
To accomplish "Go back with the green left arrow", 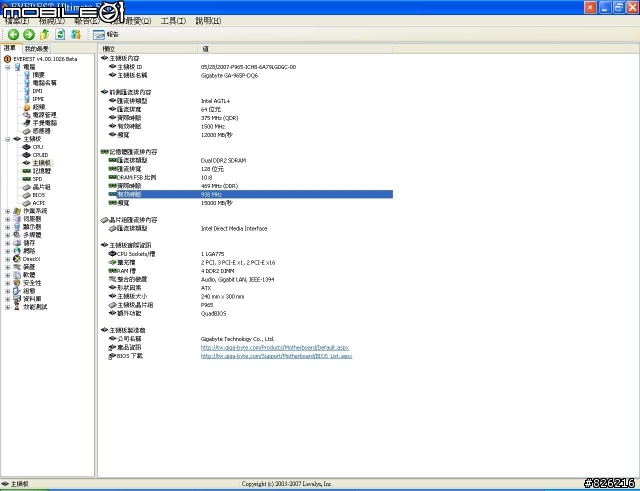I will [13, 35].
